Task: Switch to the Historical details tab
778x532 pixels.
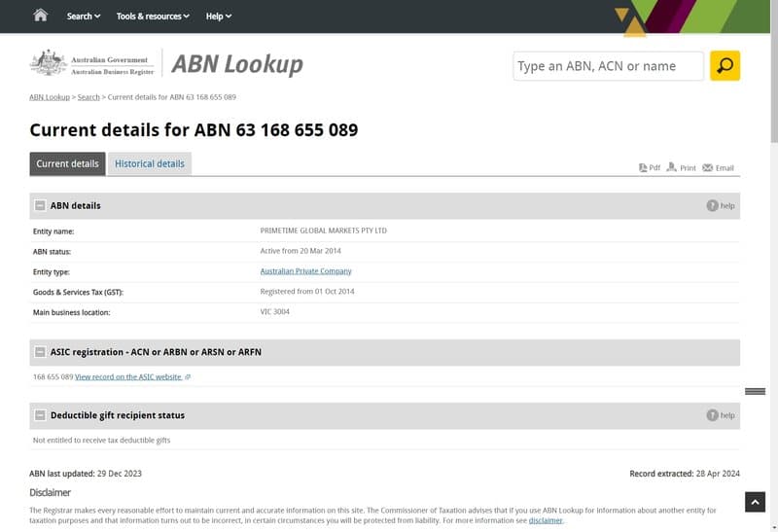Action: click(149, 163)
